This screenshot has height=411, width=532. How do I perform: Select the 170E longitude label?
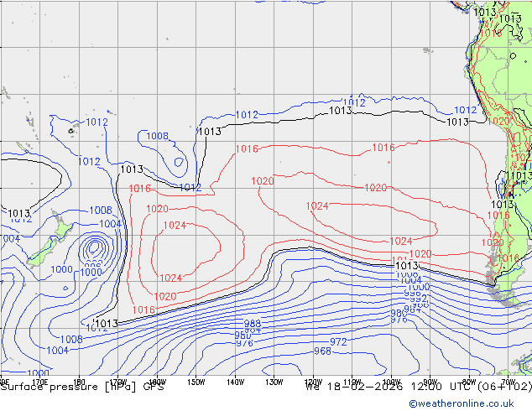(x=40, y=382)
